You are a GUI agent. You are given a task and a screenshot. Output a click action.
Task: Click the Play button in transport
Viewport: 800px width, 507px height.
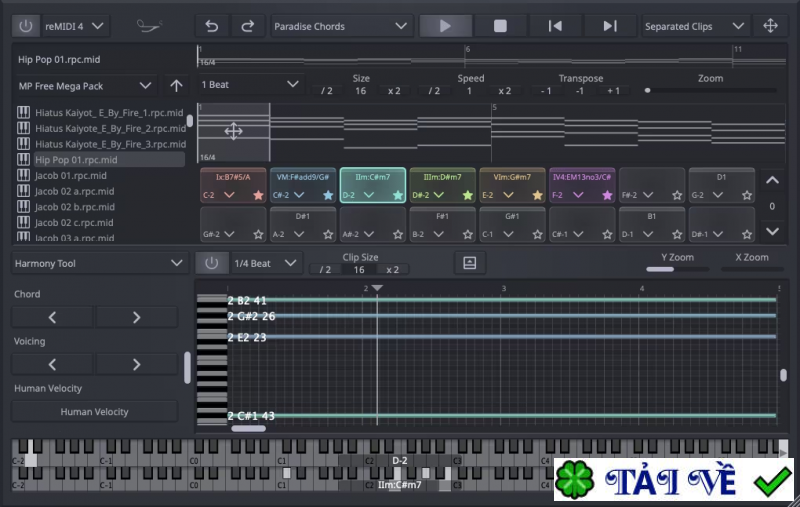tap(445, 26)
